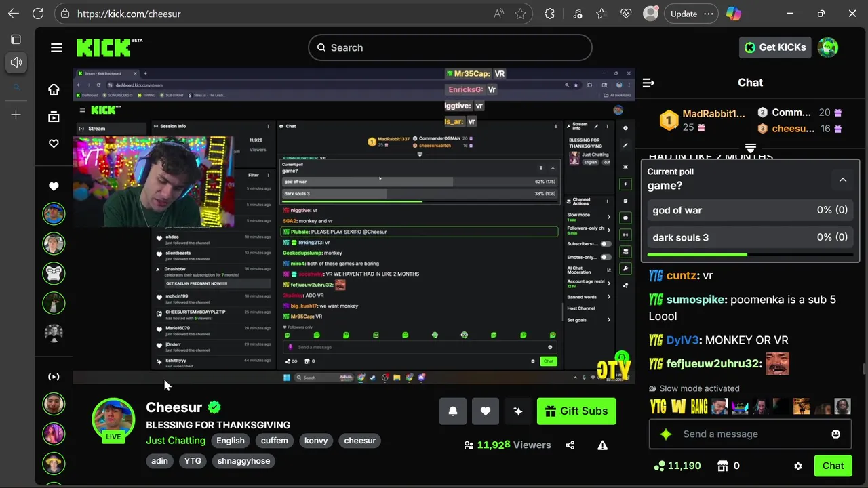Toggle the tab audio mute speaker icon
Screen dimensions: 868x488
(x=16, y=62)
